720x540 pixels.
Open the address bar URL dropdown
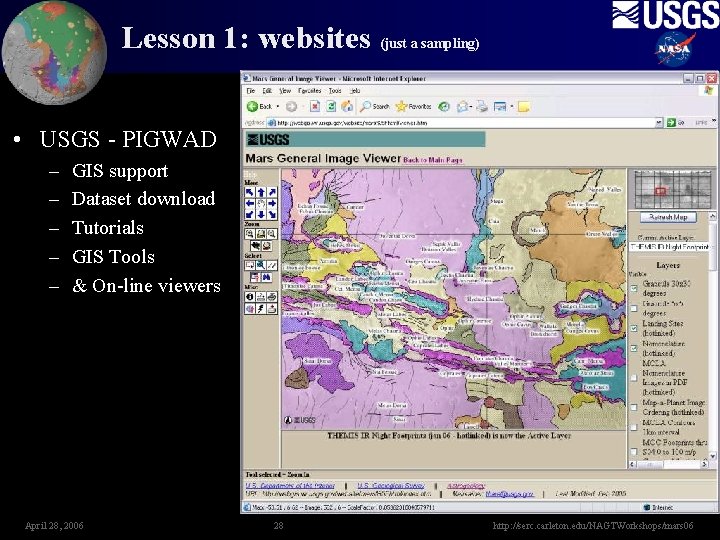pyautogui.click(x=659, y=123)
